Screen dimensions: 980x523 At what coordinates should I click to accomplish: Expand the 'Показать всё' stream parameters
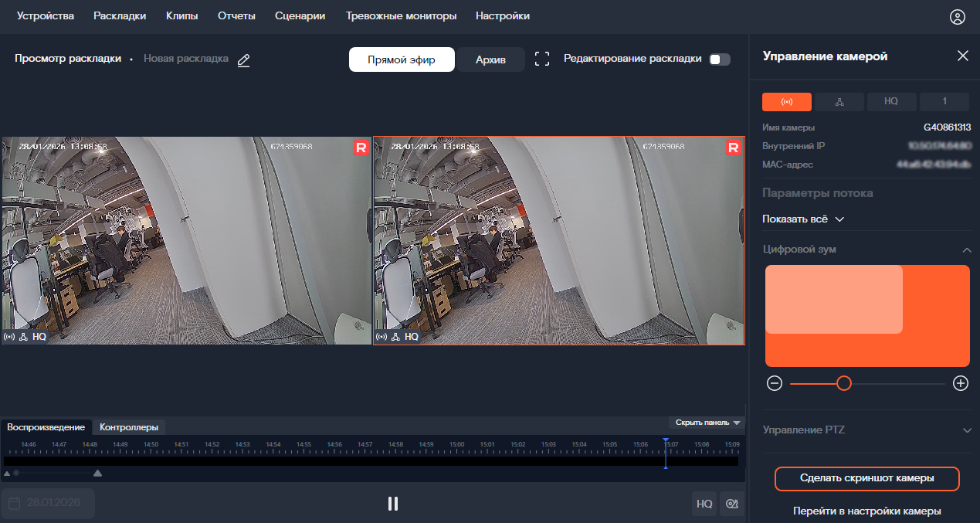[803, 219]
